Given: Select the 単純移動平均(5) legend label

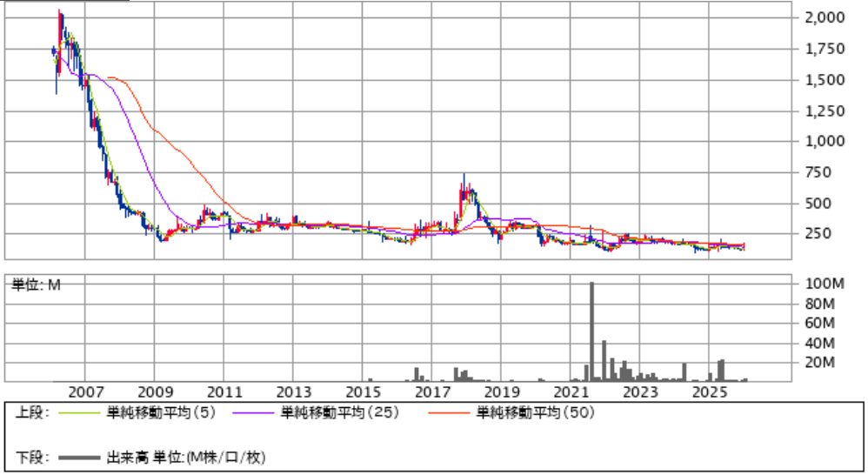Looking at the screenshot, I should pyautogui.click(x=153, y=414).
